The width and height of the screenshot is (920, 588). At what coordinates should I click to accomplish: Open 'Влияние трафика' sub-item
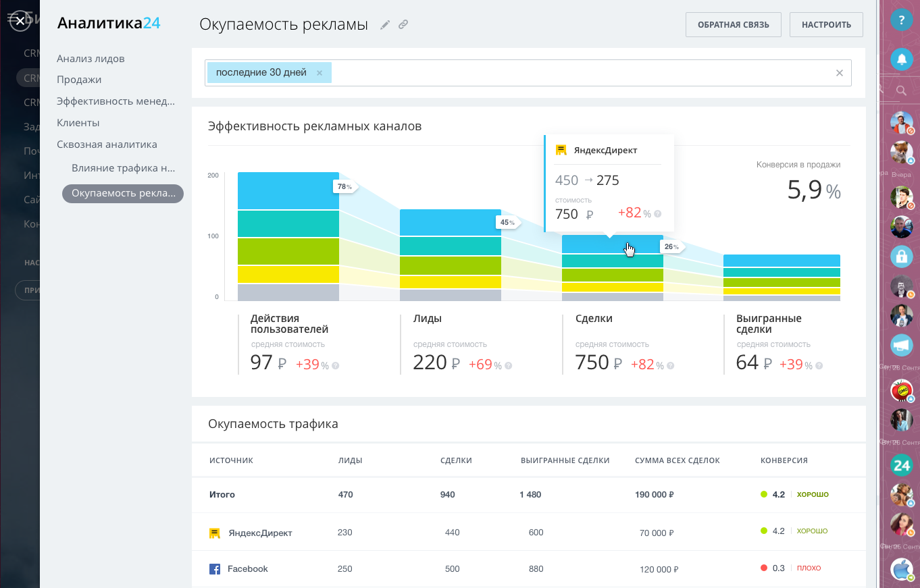pos(123,168)
